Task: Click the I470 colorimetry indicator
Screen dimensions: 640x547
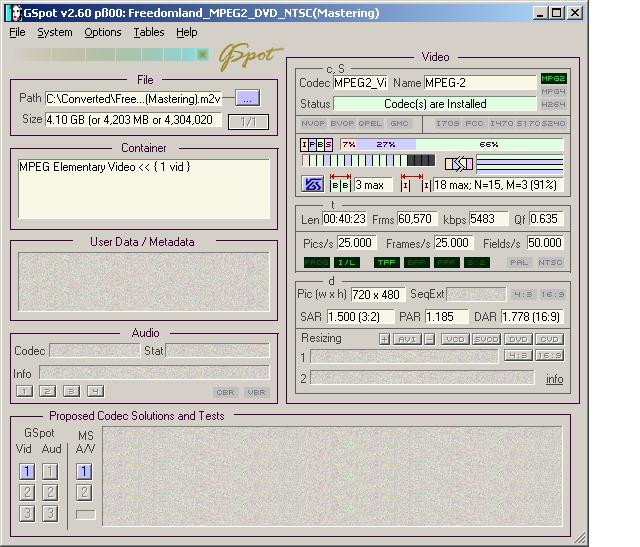Action: tap(502, 123)
